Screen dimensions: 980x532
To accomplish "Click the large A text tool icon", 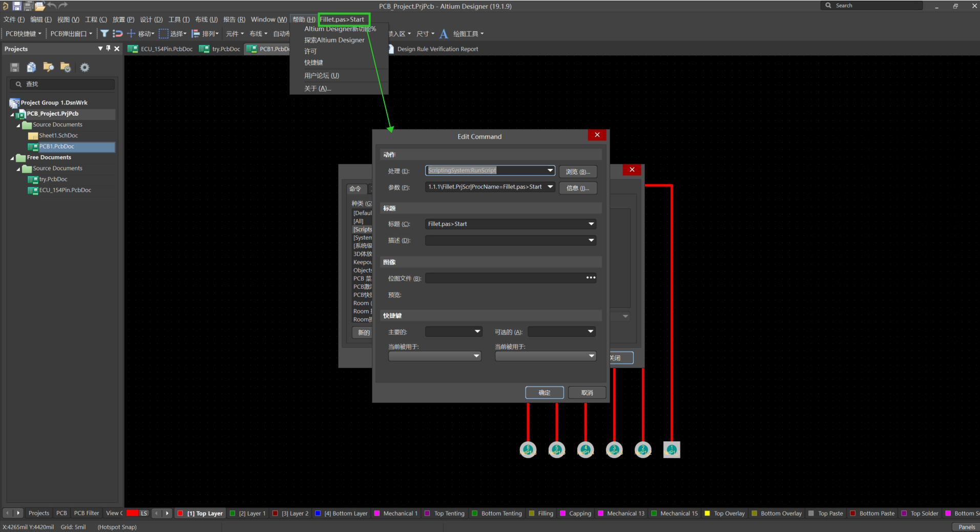I will 444,34.
